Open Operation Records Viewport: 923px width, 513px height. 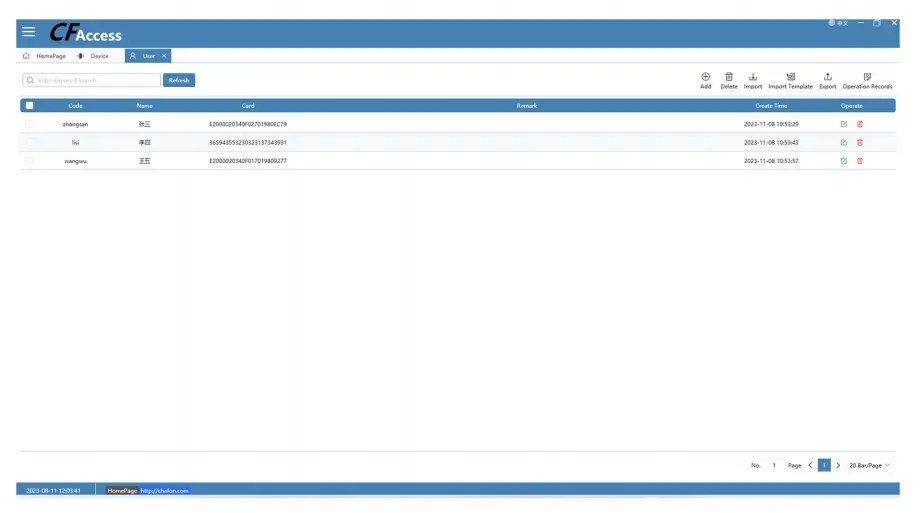pos(867,77)
